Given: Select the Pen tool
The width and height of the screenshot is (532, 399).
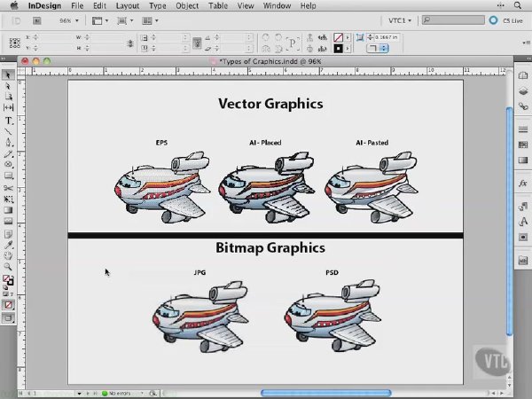Looking at the screenshot, I should 8,143.
